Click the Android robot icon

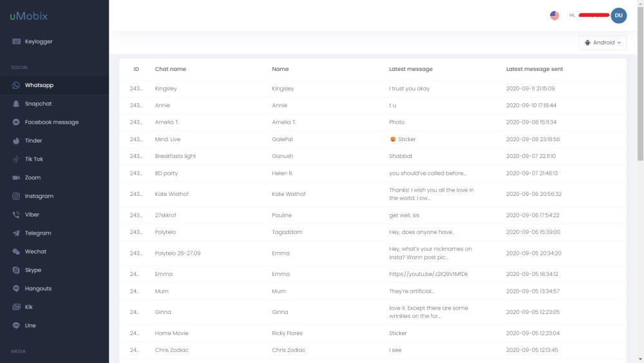click(x=587, y=43)
